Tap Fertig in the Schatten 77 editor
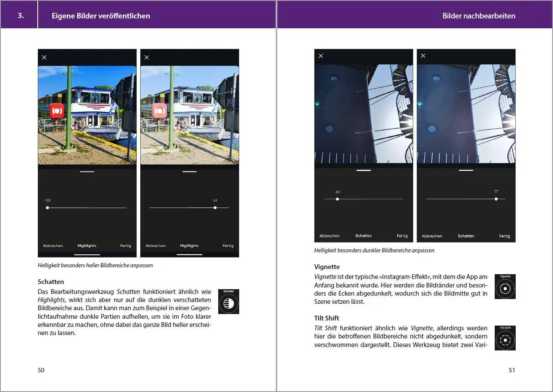553x392 pixels. (x=505, y=236)
